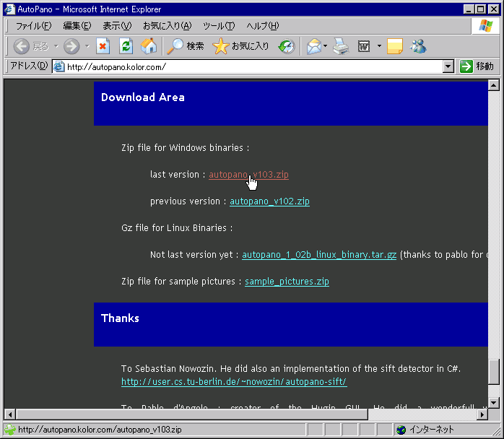This screenshot has height=439, width=504.
Task: Open the Search (検索) magnifier button
Action: [186, 46]
